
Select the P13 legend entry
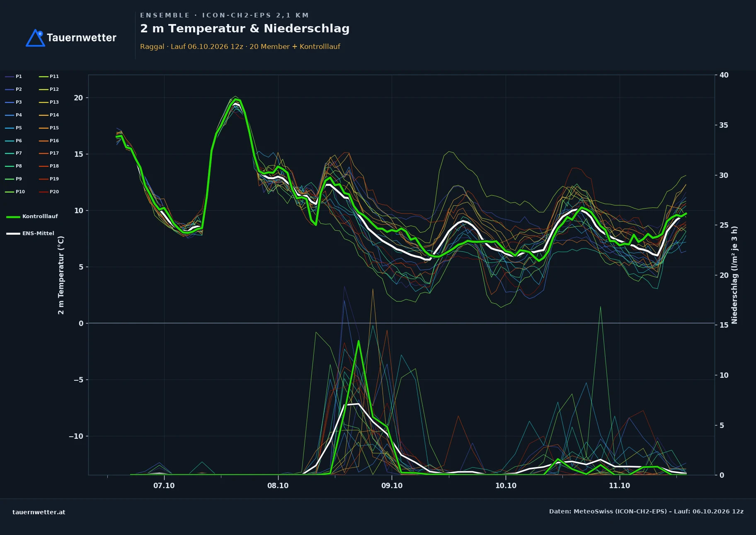coord(49,102)
